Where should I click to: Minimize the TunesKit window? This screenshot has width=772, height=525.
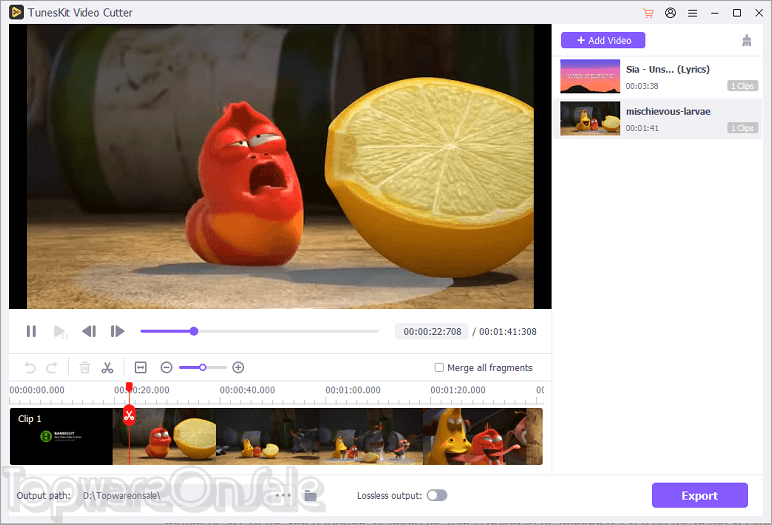point(714,13)
